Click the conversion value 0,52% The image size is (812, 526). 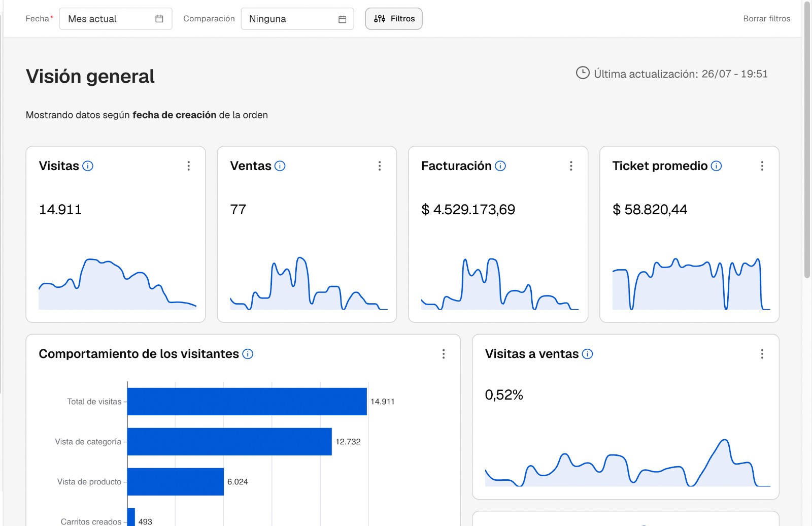pyautogui.click(x=504, y=395)
